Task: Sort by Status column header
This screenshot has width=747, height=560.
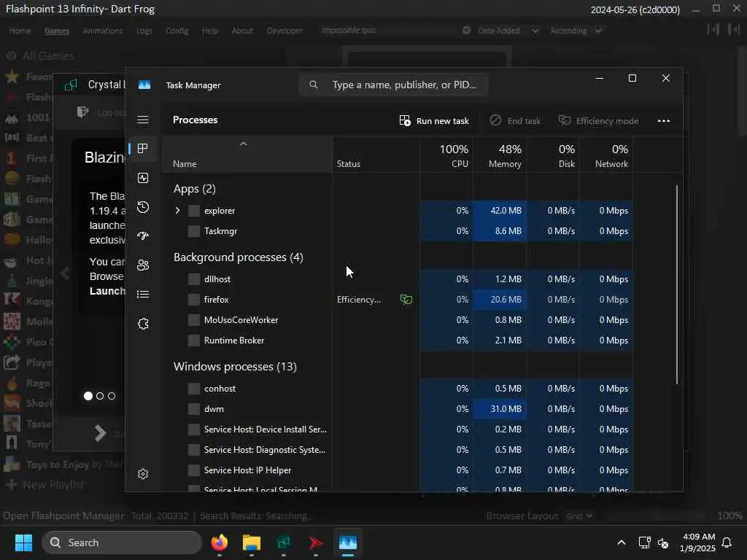Action: [376, 156]
